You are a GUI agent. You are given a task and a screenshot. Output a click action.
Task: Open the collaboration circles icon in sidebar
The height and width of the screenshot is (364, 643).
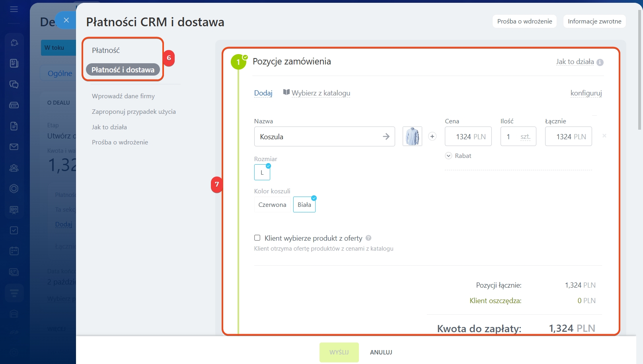14,43
